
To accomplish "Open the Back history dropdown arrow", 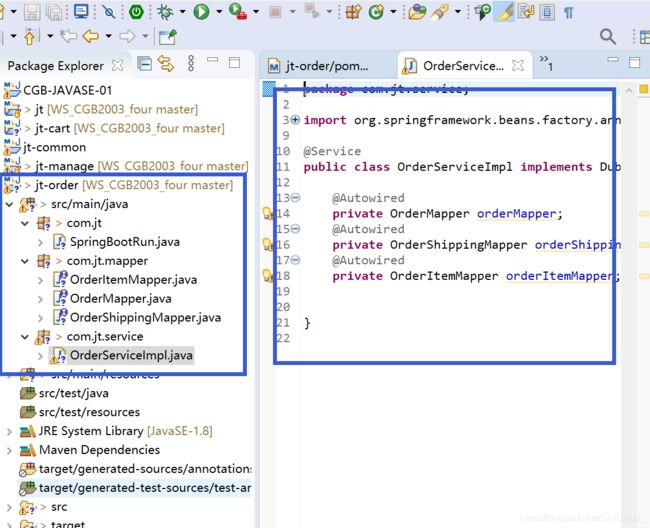I will pos(109,36).
